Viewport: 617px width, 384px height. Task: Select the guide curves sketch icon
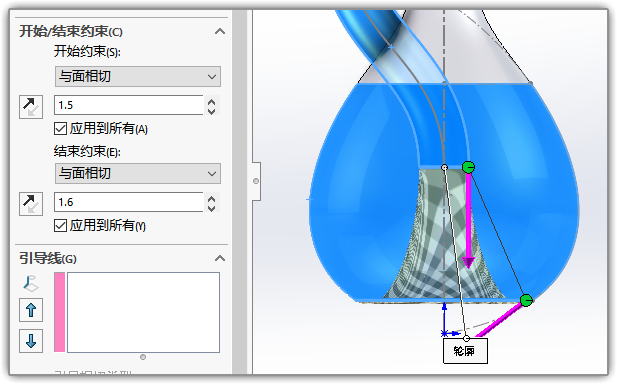click(31, 283)
